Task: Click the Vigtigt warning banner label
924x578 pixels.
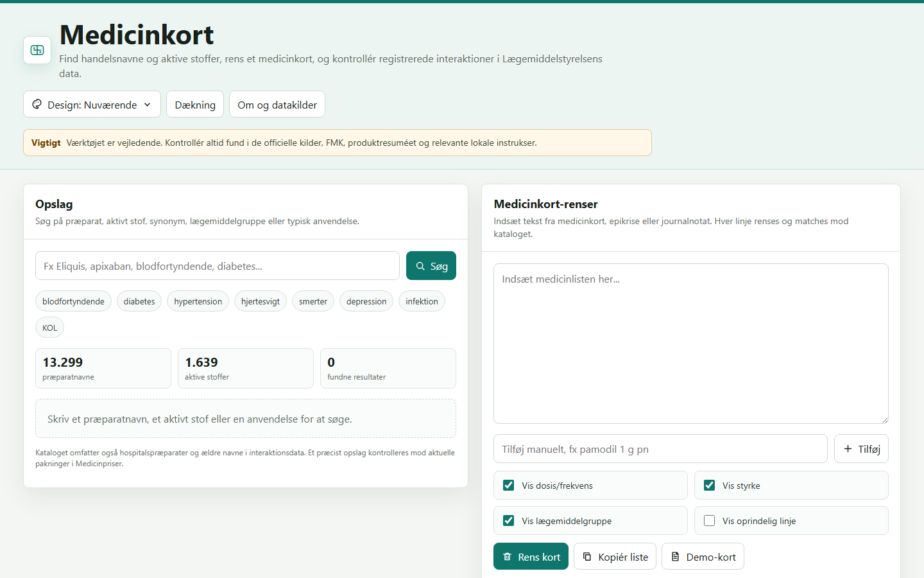Action: [x=46, y=143]
